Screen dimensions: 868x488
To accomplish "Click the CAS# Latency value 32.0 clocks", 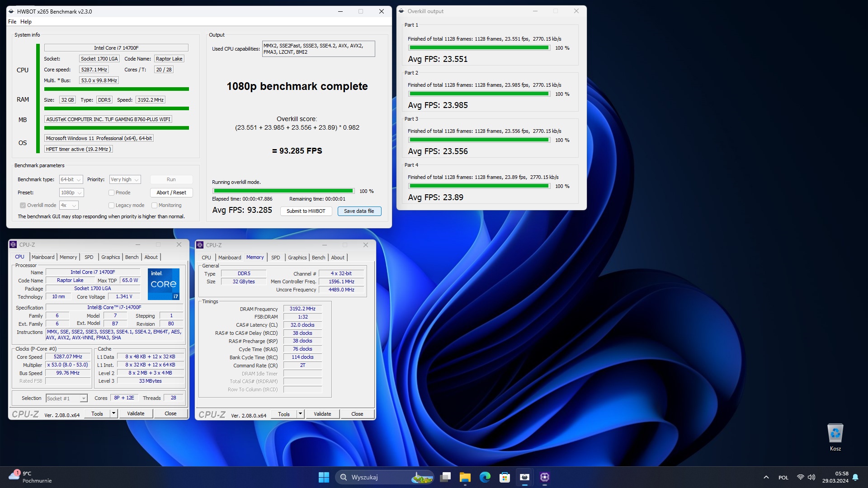I will (302, 325).
